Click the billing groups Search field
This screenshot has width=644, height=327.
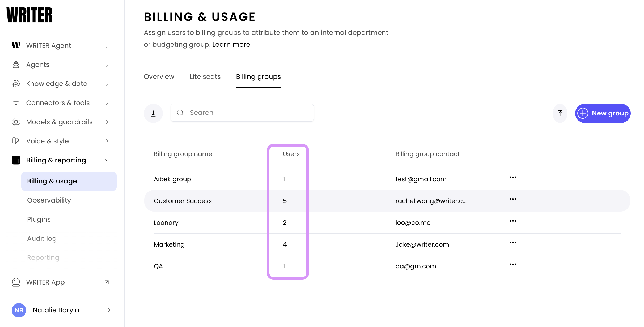click(x=247, y=113)
